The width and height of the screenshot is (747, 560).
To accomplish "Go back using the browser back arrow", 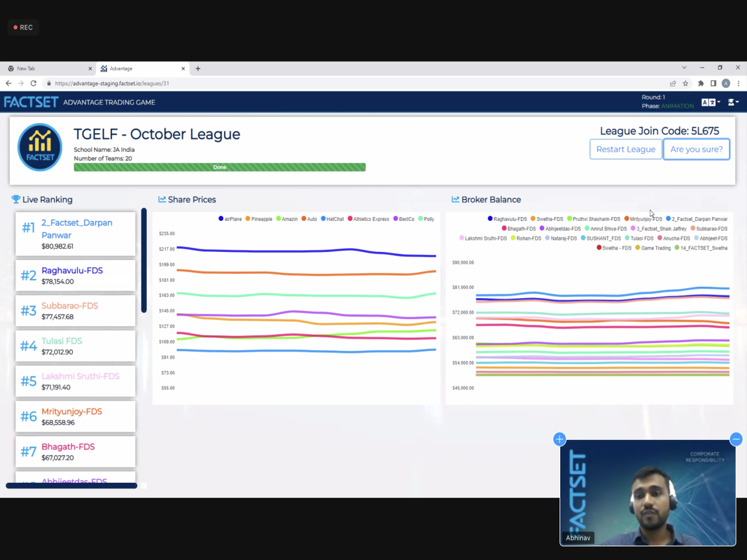I will pos(9,83).
